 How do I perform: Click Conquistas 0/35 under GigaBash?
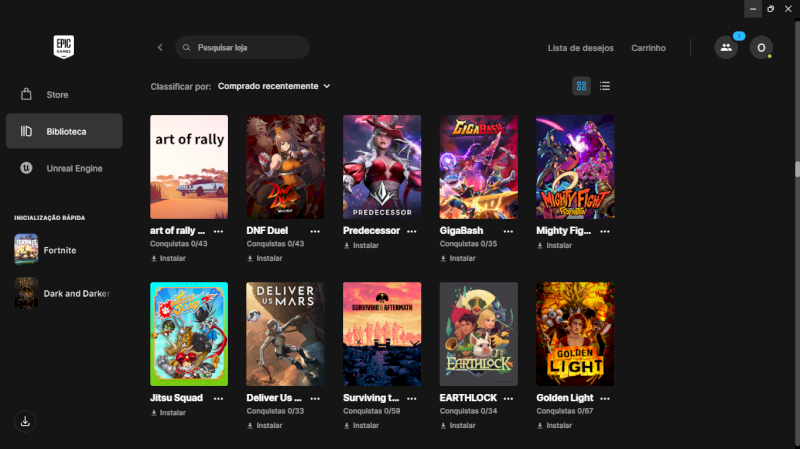pos(468,244)
